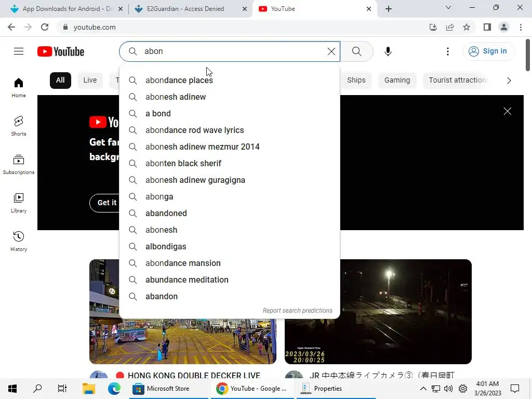
Task: Choose suggestion 'a bond'
Action: pyautogui.click(x=230, y=113)
